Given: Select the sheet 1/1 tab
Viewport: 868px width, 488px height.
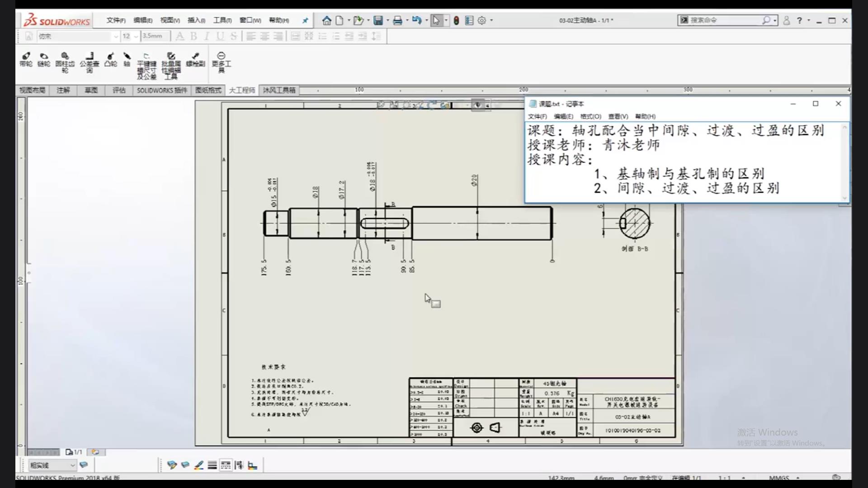Looking at the screenshot, I should 74,452.
